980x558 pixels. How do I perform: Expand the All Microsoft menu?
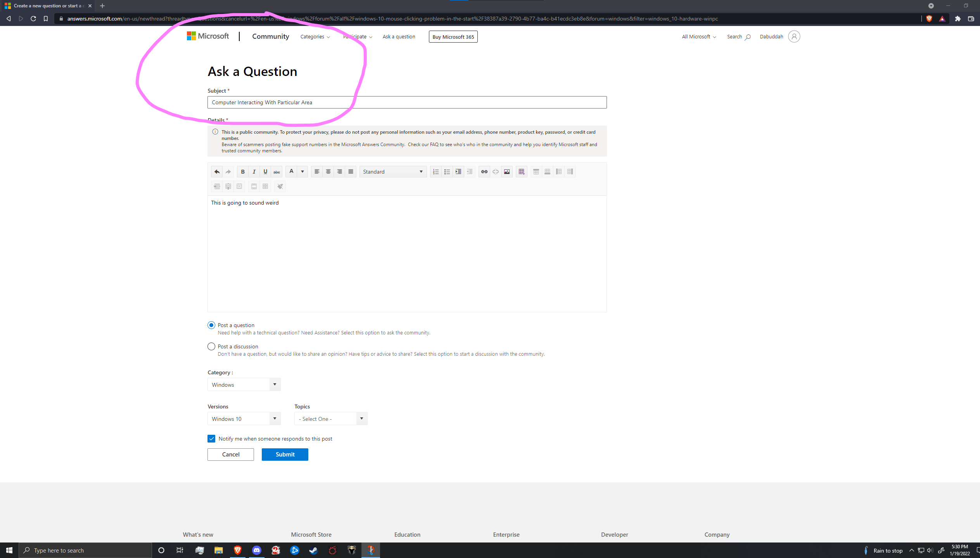[699, 36]
